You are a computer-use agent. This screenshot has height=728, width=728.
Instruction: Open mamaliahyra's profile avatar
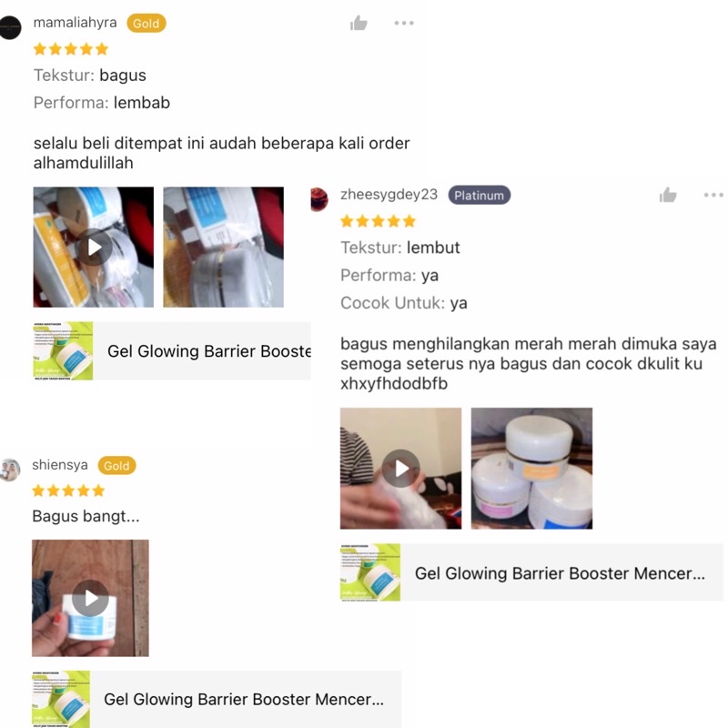tap(10, 27)
